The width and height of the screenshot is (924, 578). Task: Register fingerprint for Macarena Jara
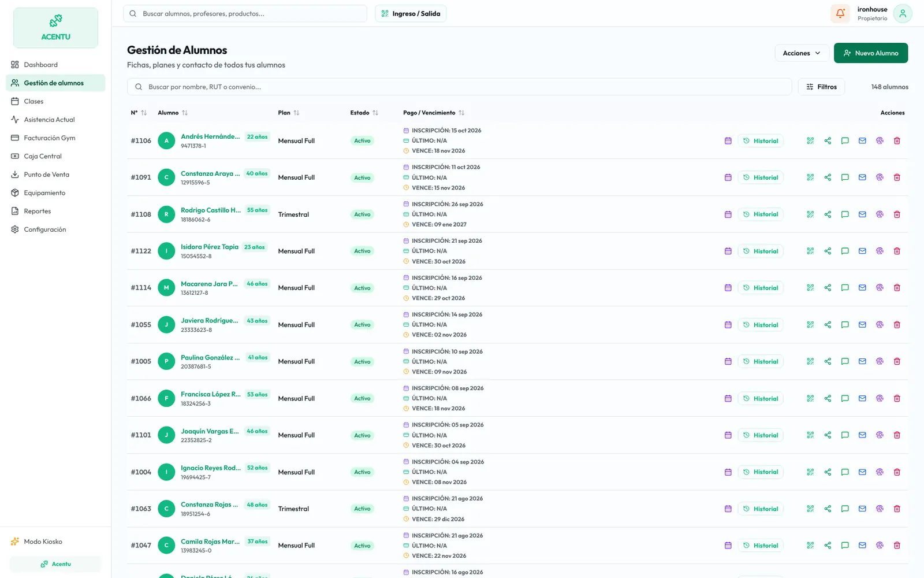click(x=880, y=288)
